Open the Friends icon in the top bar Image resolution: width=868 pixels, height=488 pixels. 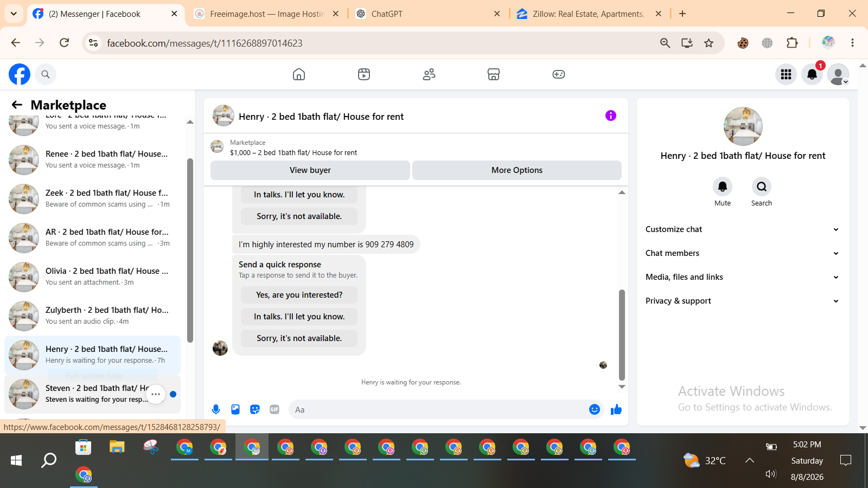[429, 74]
